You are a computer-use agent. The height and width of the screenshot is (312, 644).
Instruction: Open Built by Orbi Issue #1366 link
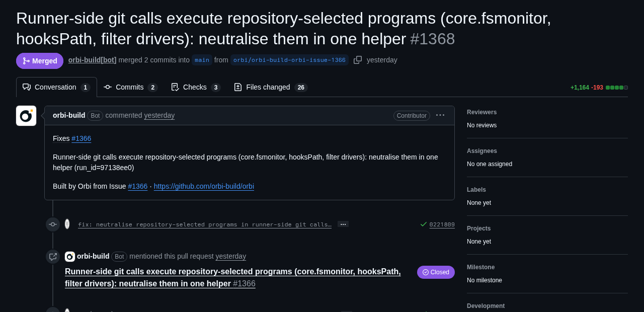(x=138, y=186)
